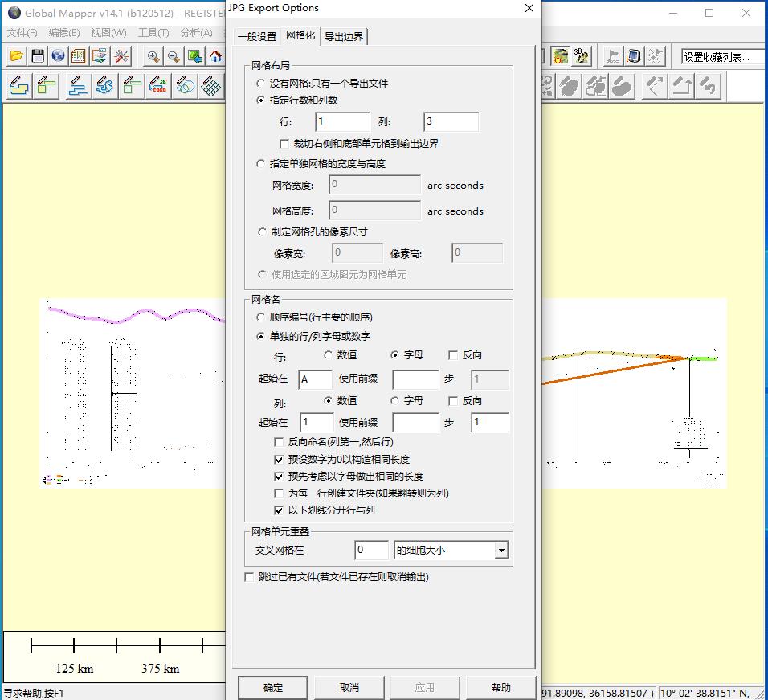Open the 3D View icon
Image resolution: width=768 pixels, height=700 pixels.
click(582, 56)
